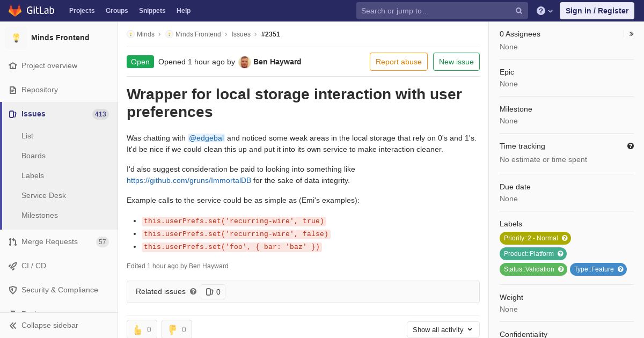The image size is (644, 338).
Task: Click the collapse sidebar double-chevron icon
Action: [13, 325]
